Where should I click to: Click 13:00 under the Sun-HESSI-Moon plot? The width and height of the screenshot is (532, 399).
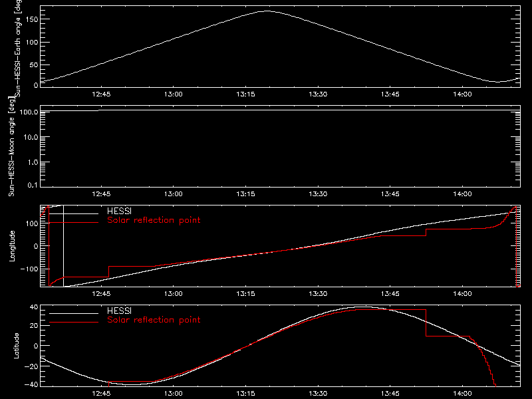(x=174, y=194)
